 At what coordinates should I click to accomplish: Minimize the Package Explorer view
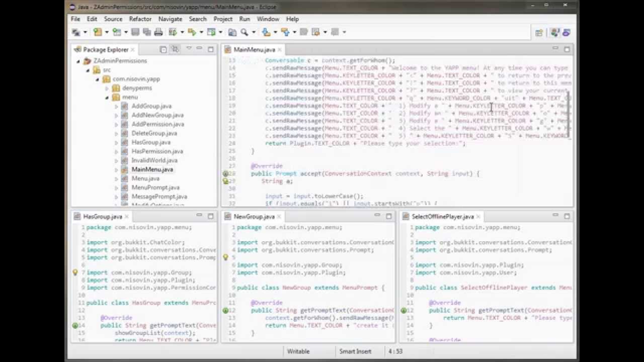pos(199,48)
